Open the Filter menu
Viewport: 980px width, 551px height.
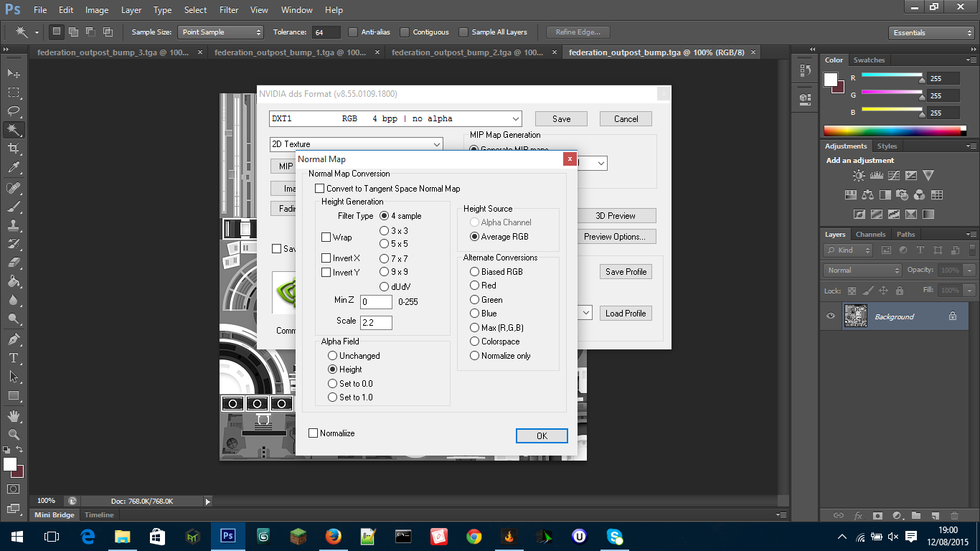tap(229, 10)
